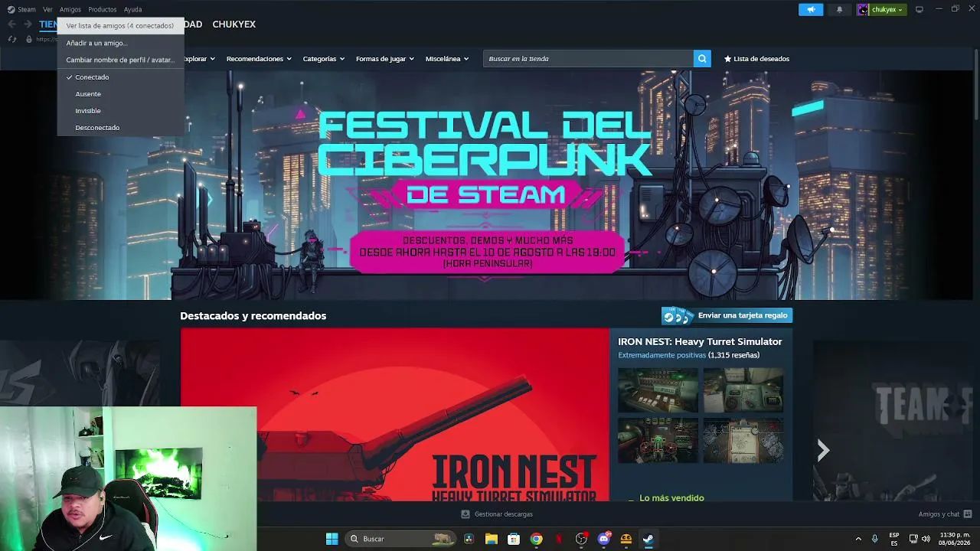The width and height of the screenshot is (980, 551).
Task: Expand the Formas de jugar dropdown
Action: [385, 59]
